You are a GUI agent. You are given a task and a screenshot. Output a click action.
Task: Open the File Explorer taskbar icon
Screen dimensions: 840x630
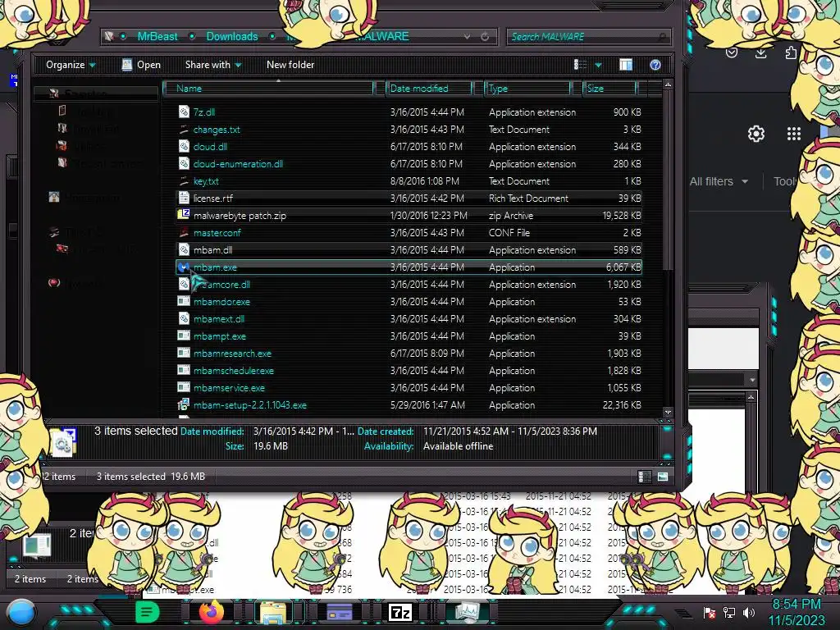click(273, 614)
